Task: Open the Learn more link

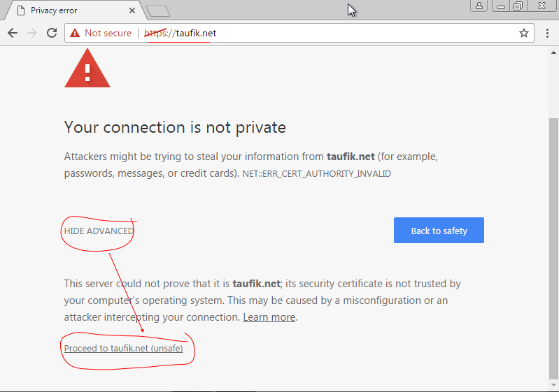Action: [269, 317]
